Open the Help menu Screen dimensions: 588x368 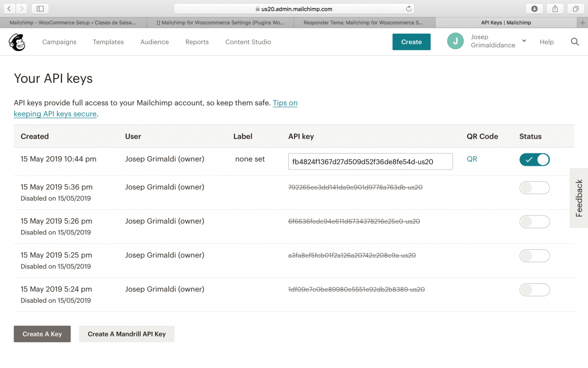(546, 42)
